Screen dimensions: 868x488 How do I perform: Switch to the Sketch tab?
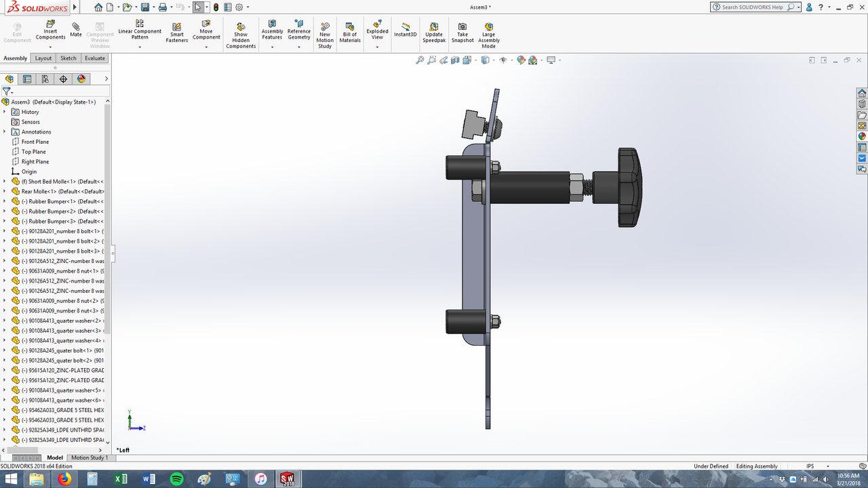click(68, 58)
